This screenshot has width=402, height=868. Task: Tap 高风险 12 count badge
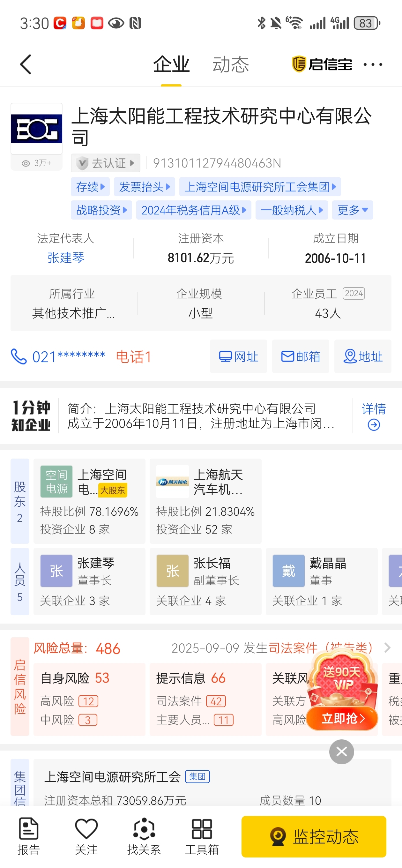[x=88, y=701]
